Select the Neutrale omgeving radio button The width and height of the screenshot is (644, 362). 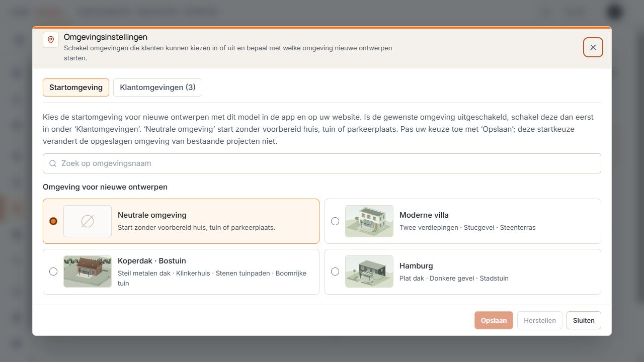[53, 221]
